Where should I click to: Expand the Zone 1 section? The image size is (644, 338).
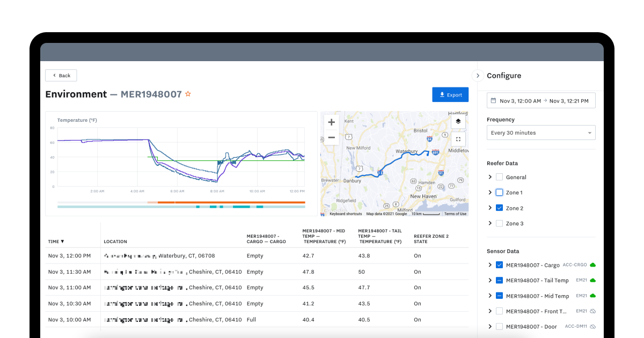pos(490,192)
